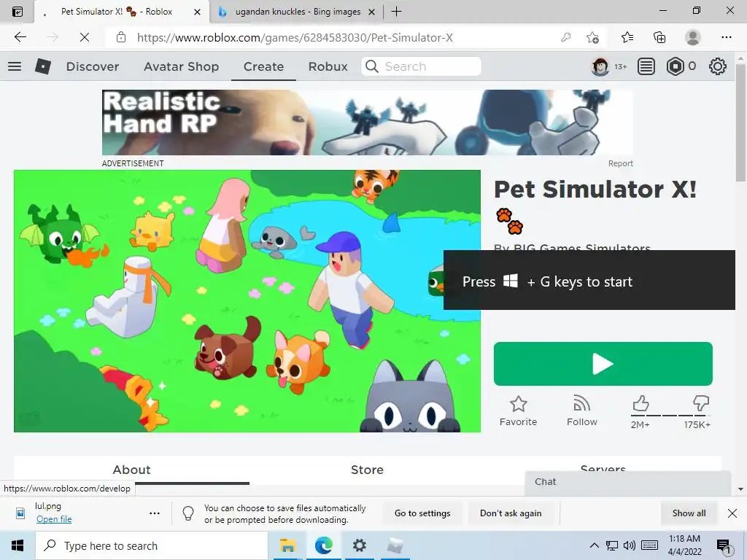
Task: Open the Discover menu item
Action: click(x=93, y=66)
